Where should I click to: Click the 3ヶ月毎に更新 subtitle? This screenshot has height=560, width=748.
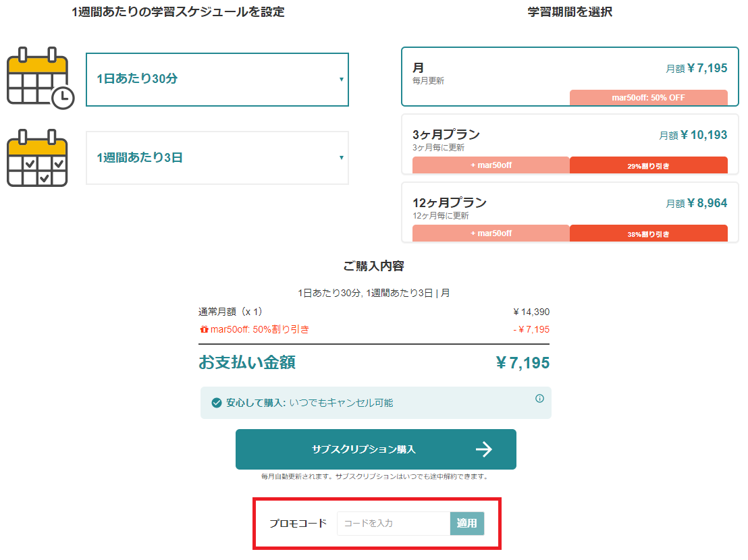point(438,148)
